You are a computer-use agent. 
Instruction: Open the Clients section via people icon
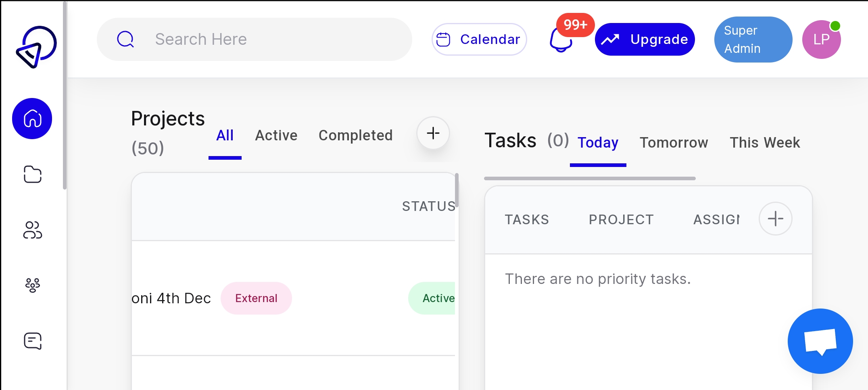32,230
